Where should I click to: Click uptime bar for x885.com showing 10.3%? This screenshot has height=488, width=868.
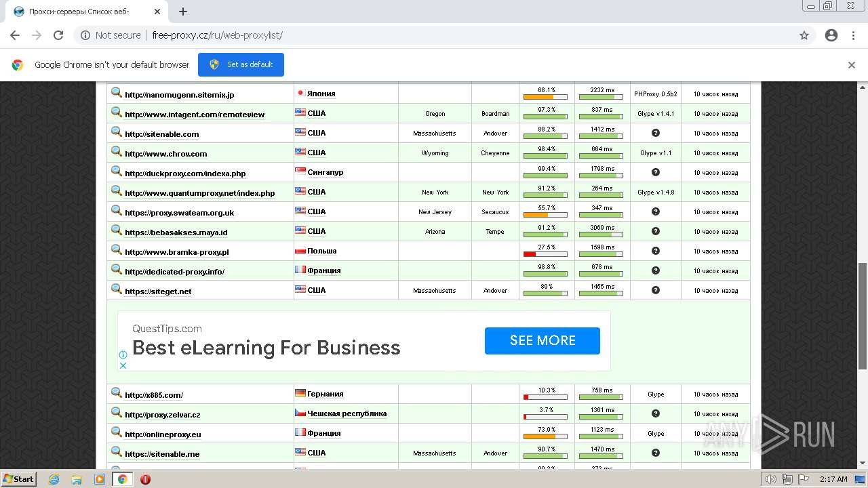tap(545, 397)
